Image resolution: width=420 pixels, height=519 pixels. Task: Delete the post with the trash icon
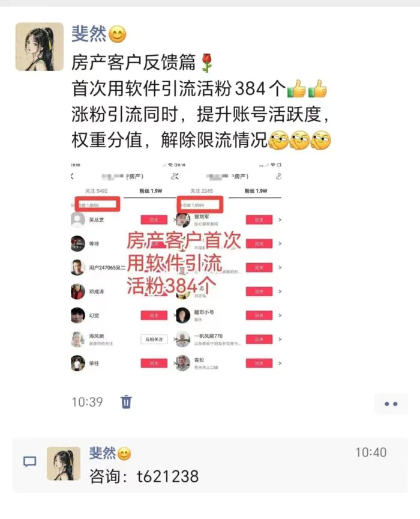click(126, 402)
